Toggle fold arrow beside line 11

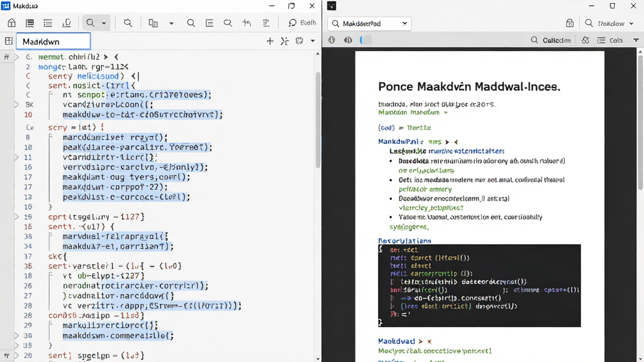(x=17, y=157)
